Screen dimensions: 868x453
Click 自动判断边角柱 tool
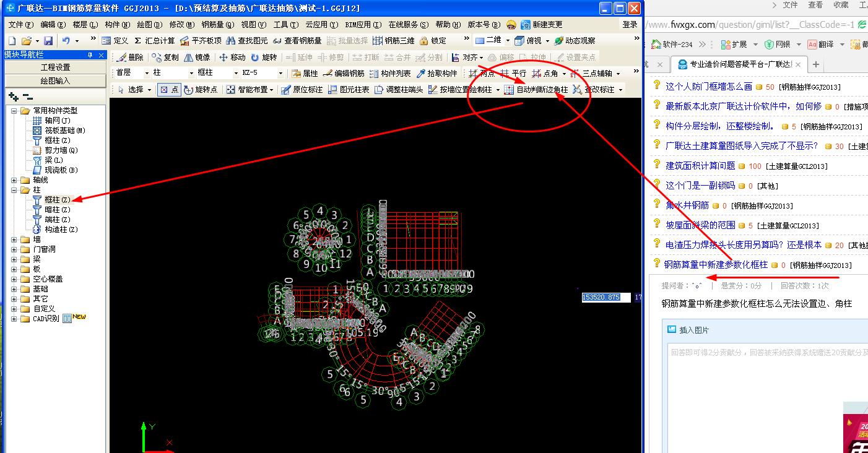point(536,89)
